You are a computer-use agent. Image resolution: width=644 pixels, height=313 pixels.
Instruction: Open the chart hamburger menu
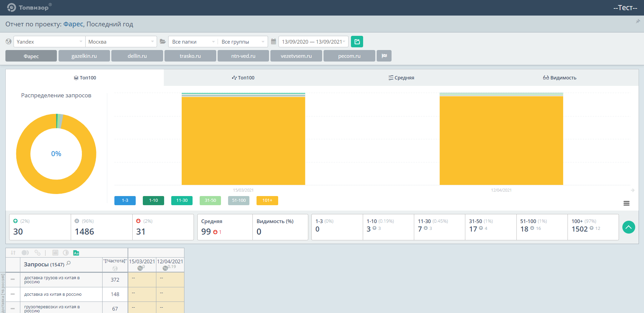pyautogui.click(x=626, y=203)
